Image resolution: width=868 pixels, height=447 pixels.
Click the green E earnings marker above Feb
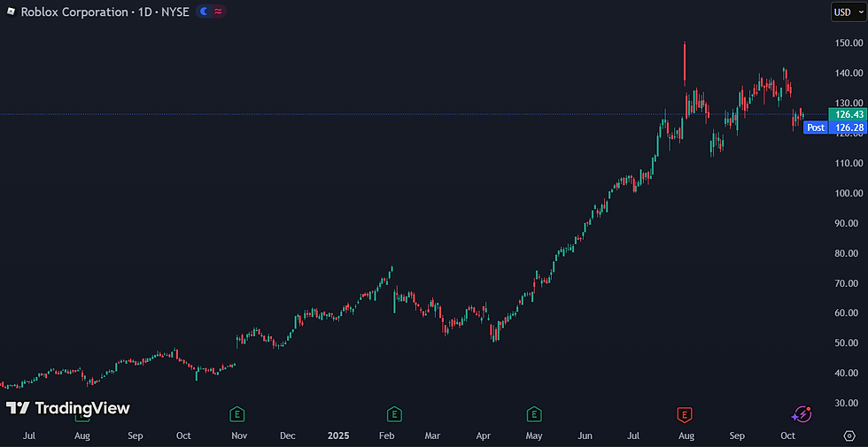[393, 414]
